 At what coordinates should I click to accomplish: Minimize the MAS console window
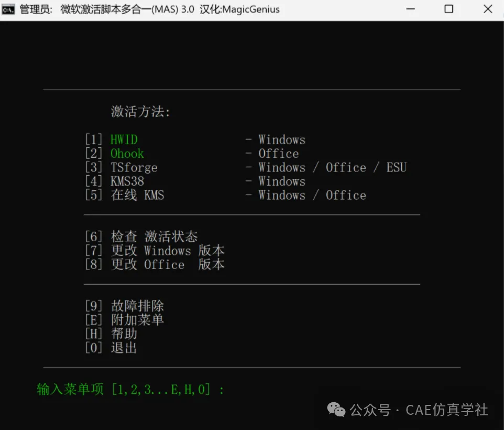click(x=410, y=9)
